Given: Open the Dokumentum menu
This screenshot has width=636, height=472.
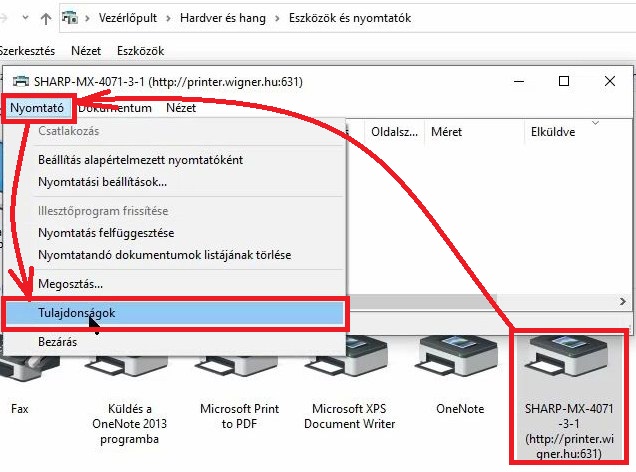Looking at the screenshot, I should click(x=115, y=108).
